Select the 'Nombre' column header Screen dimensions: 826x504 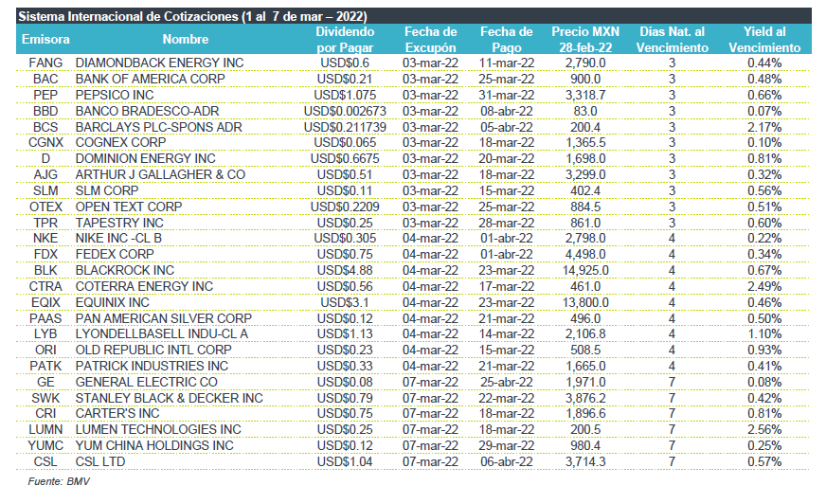[186, 40]
